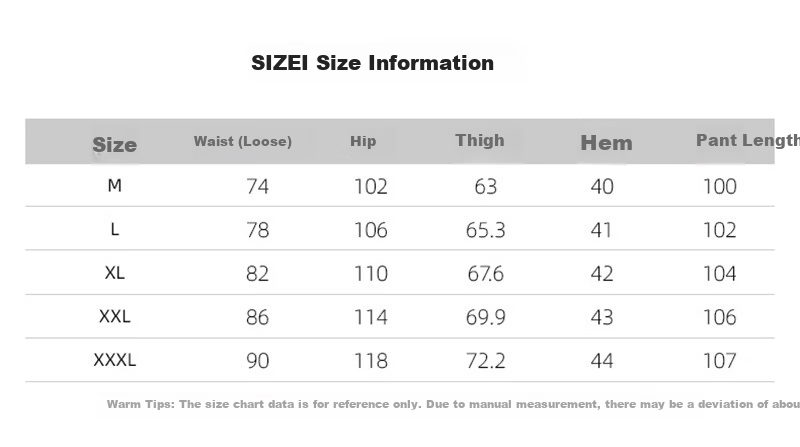Click the Hem column header
This screenshot has height=447, width=800.
pos(606,143)
